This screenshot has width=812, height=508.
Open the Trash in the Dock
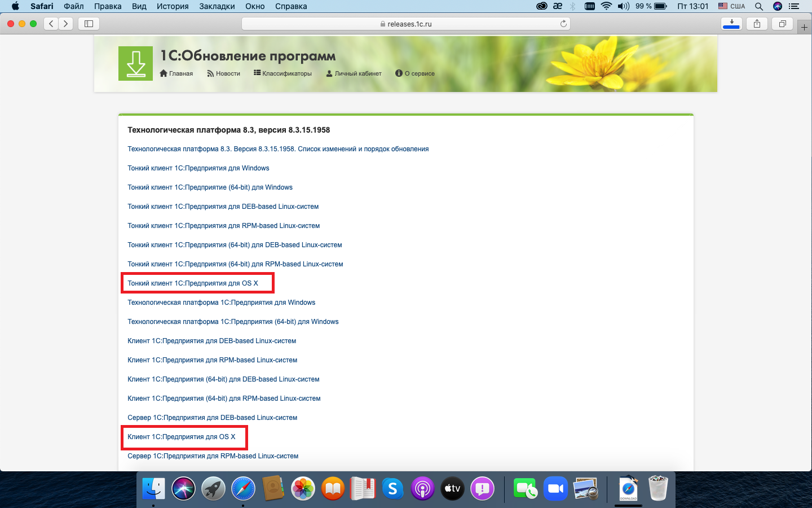coord(658,488)
